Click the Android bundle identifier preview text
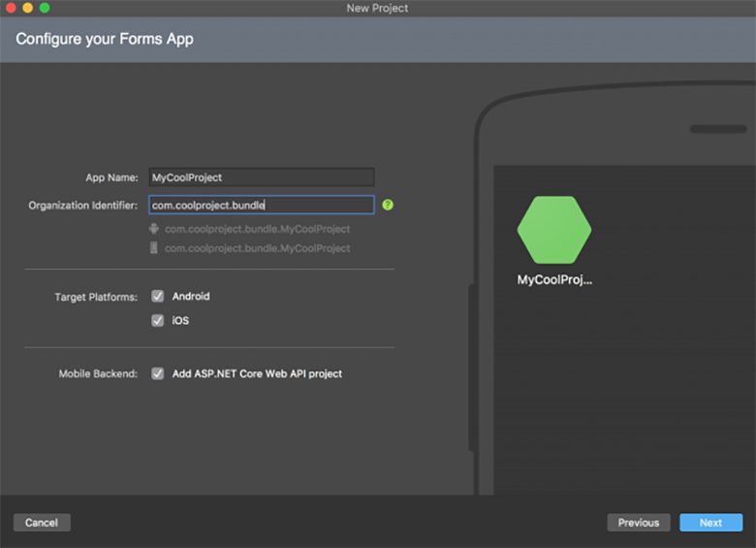756x548 pixels. click(x=258, y=229)
